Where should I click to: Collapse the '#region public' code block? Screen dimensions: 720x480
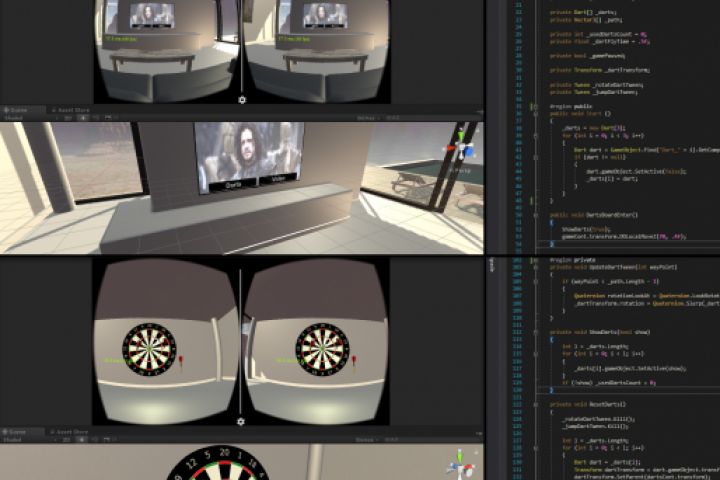tap(534, 107)
